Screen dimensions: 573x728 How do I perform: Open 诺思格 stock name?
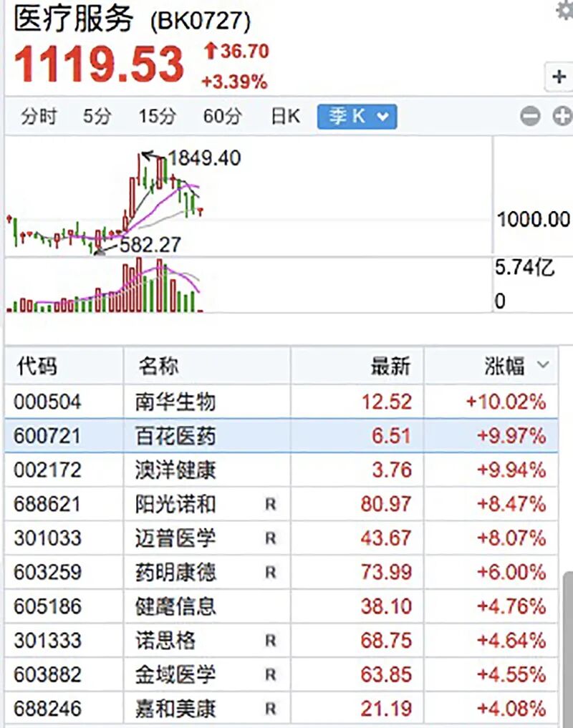[165, 640]
